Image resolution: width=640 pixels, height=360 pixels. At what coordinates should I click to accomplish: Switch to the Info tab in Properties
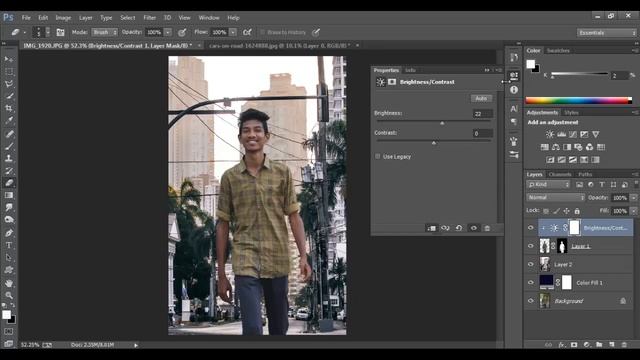[x=410, y=70]
